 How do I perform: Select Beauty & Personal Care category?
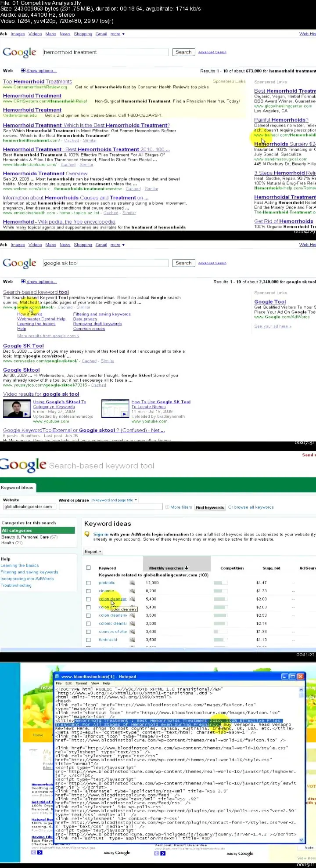(25, 537)
